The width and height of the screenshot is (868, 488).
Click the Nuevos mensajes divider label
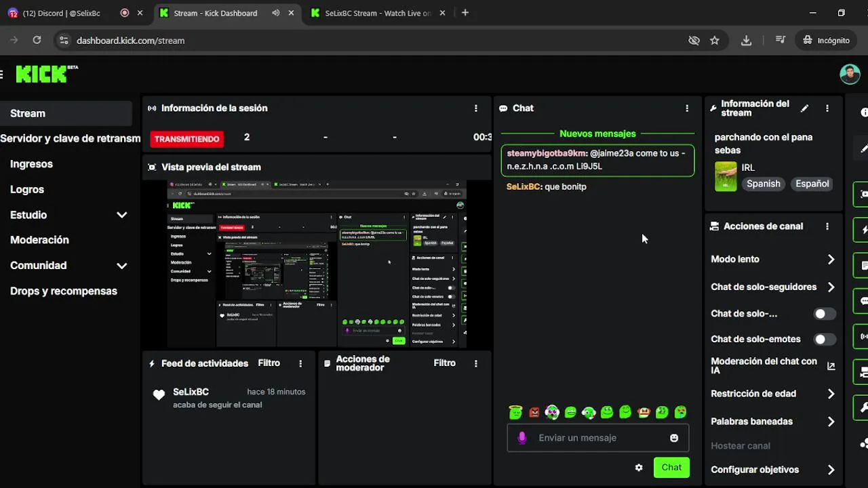pyautogui.click(x=597, y=134)
